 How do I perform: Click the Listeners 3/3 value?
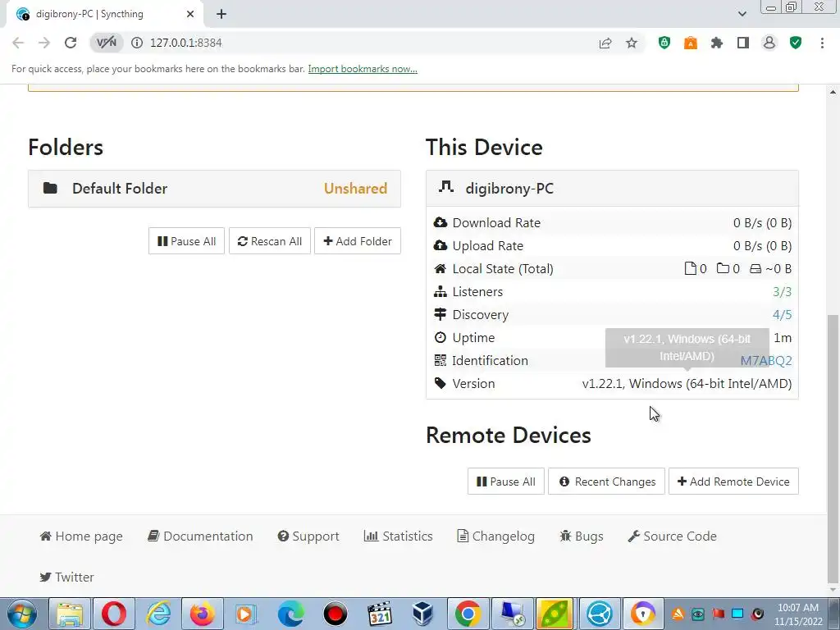[782, 291]
